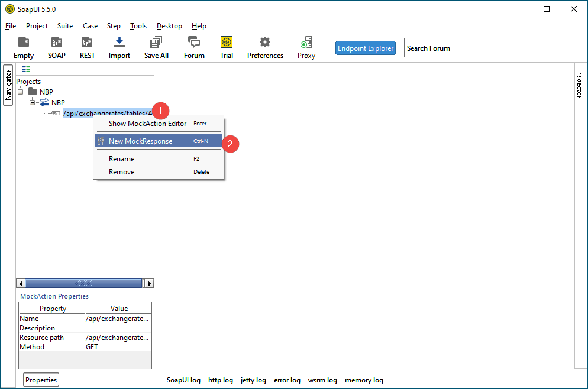Collapse the NBP mock service node
Image resolution: width=588 pixels, height=389 pixels.
click(33, 102)
